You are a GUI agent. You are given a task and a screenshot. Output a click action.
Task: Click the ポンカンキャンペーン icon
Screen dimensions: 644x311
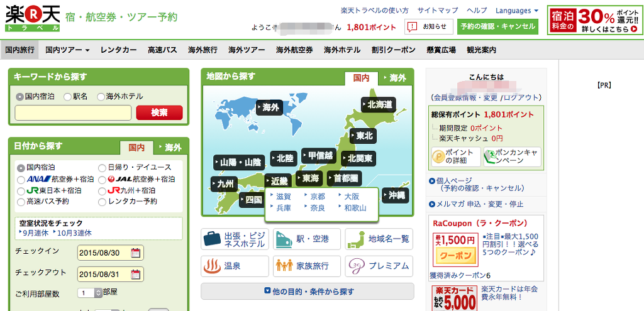491,156
